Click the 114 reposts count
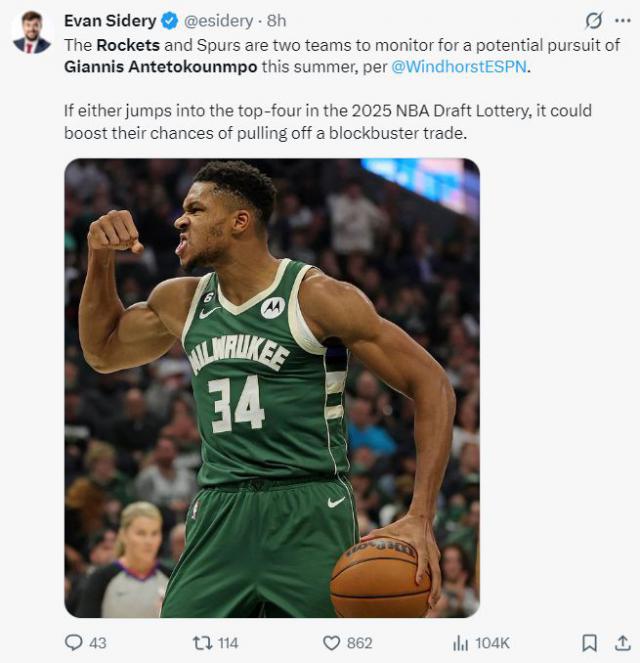The image size is (640, 663). 228,642
